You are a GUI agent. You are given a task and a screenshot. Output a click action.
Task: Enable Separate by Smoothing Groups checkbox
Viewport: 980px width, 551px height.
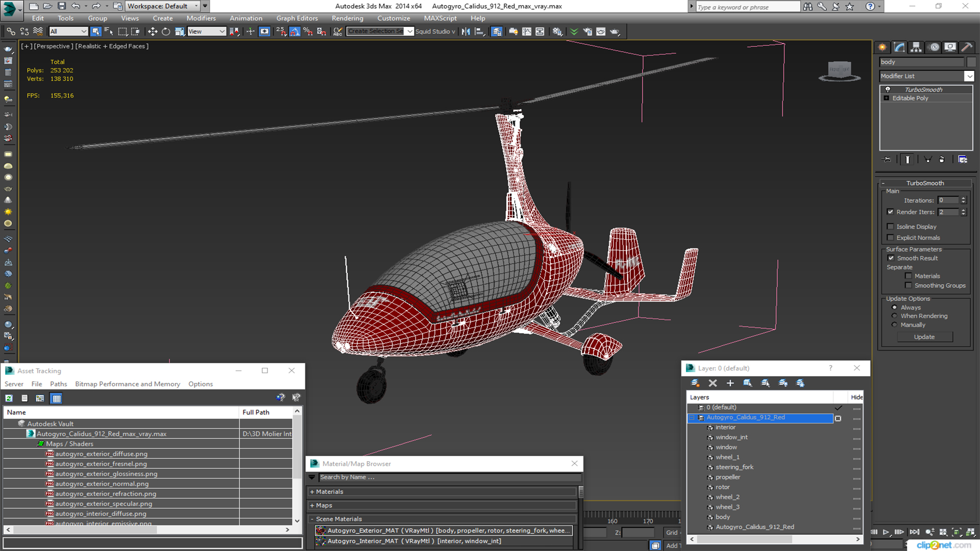point(909,286)
